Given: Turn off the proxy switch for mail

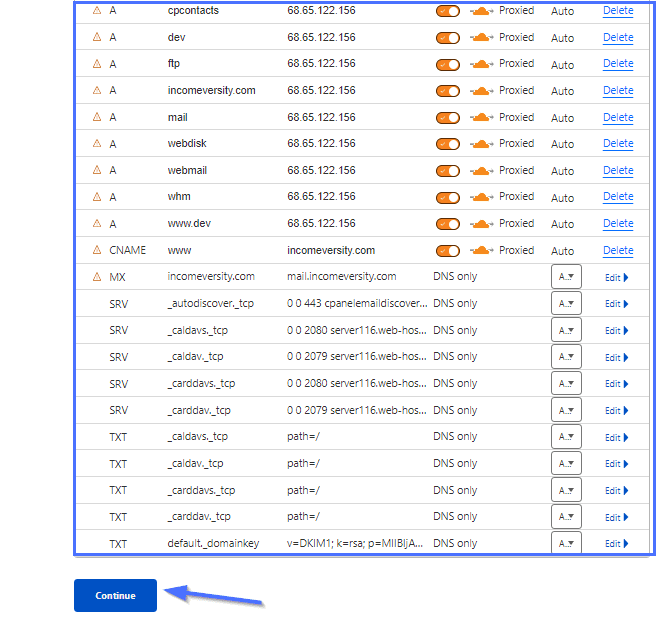Looking at the screenshot, I should click(x=448, y=118).
